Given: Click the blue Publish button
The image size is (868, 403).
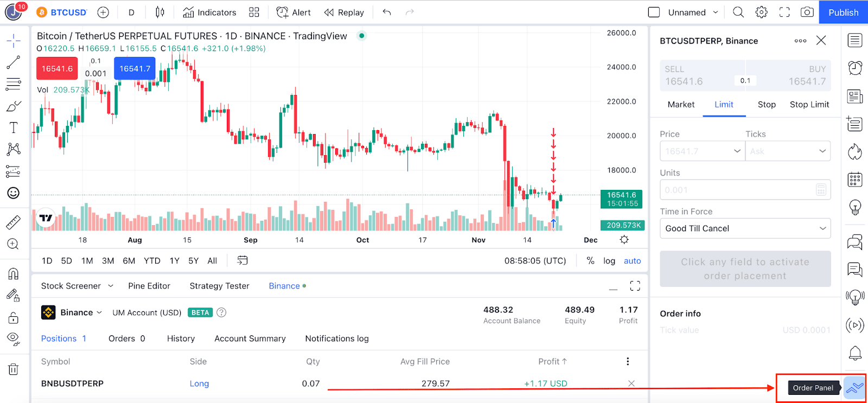Looking at the screenshot, I should pos(843,12).
